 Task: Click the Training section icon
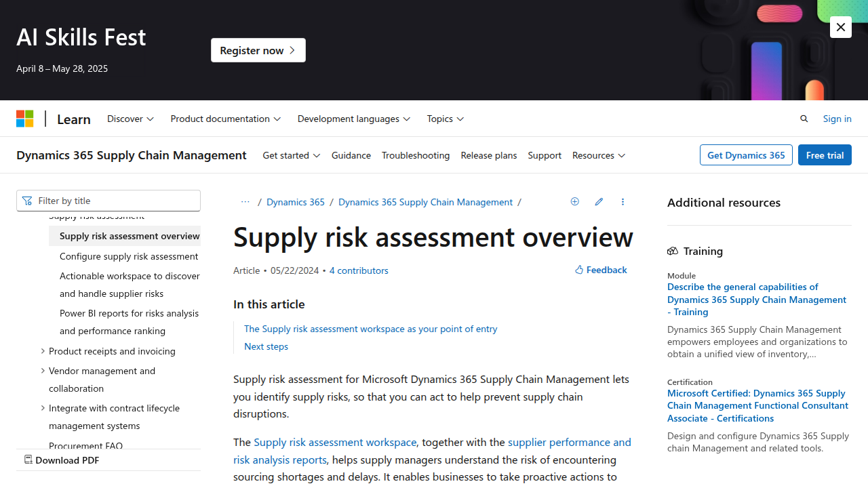click(673, 251)
